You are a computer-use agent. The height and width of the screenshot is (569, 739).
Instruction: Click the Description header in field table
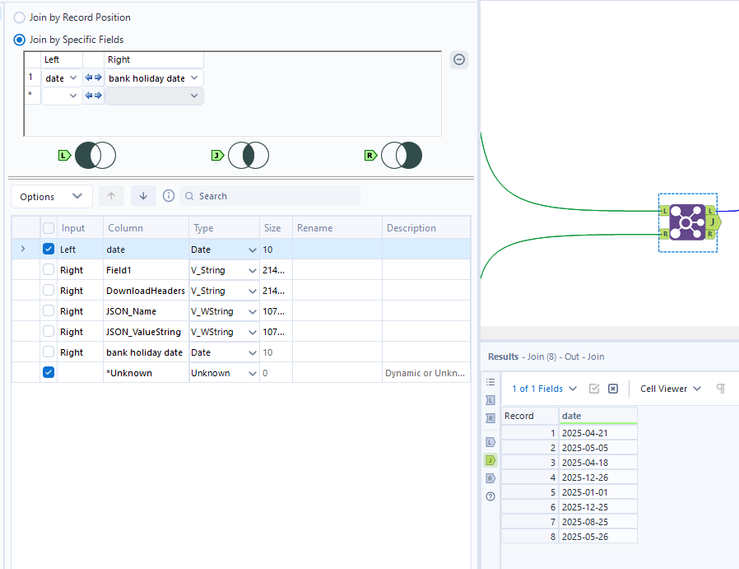[x=426, y=228]
